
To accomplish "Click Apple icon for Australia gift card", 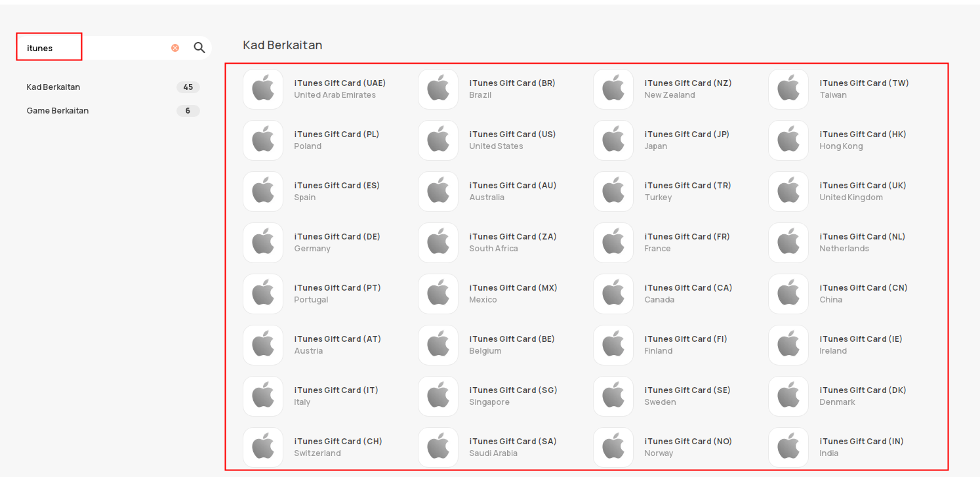I will click(x=438, y=192).
